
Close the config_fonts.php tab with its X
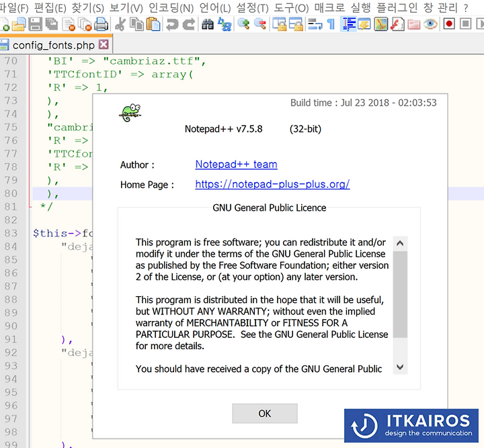tap(104, 45)
